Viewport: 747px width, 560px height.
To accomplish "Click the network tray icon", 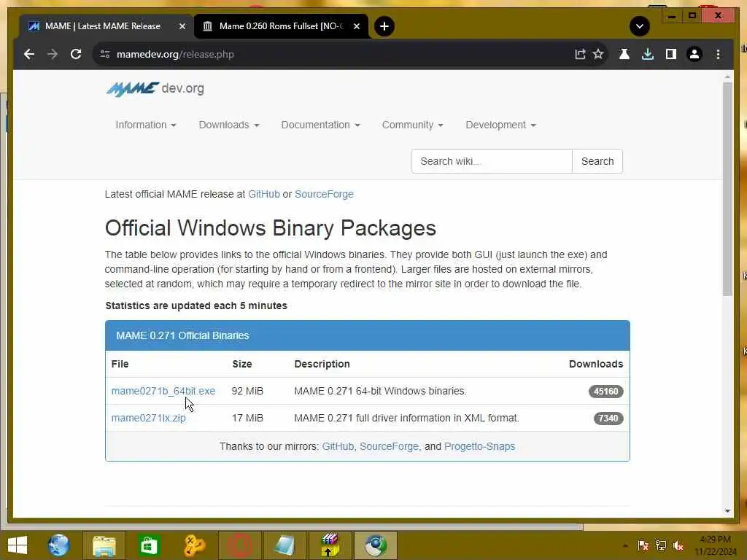I will (x=661, y=545).
